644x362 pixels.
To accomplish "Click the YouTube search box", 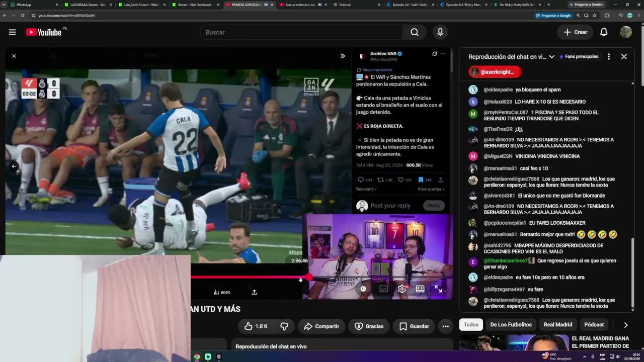I will tap(301, 32).
